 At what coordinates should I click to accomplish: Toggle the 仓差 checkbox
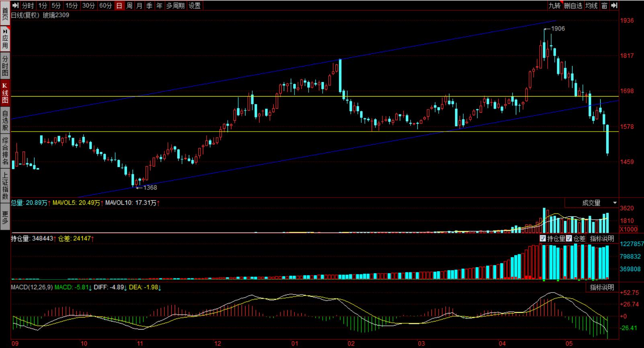(x=569, y=239)
